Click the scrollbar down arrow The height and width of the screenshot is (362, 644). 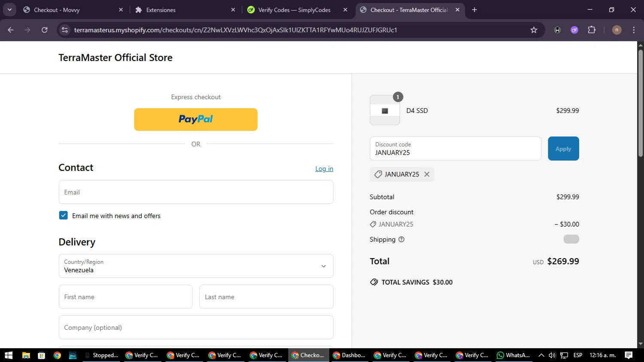pos(640,344)
